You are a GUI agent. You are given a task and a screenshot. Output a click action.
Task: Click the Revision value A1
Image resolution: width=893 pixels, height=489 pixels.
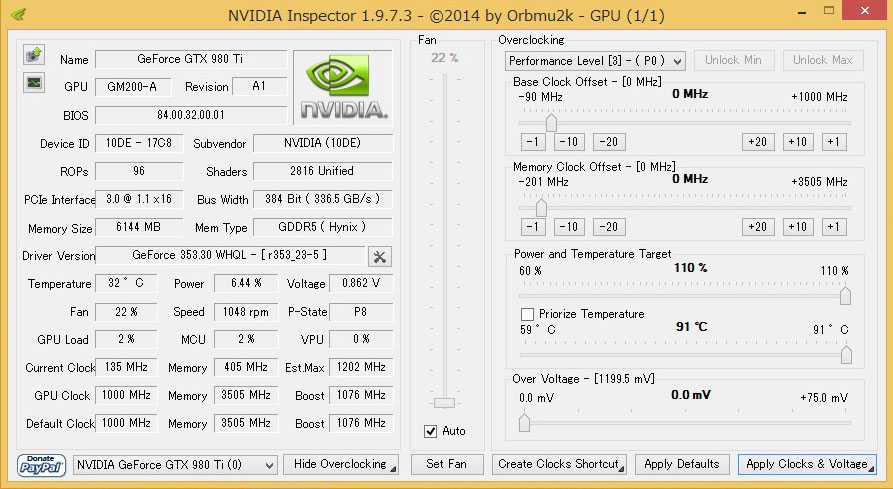click(x=260, y=87)
